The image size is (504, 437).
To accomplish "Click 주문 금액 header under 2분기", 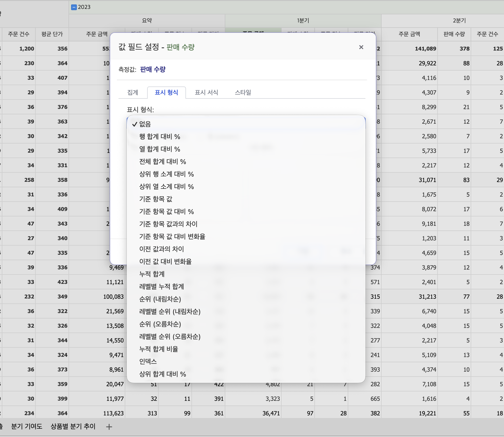I will (409, 34).
